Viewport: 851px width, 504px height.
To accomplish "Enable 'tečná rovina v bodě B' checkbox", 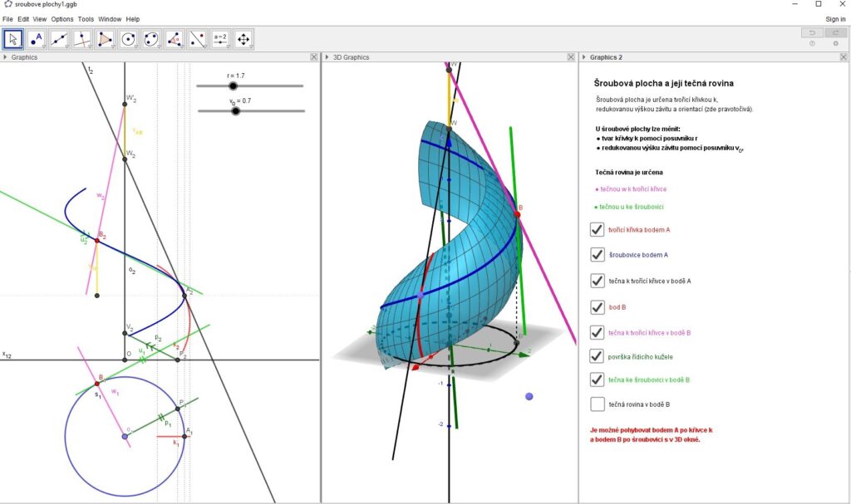I will [597, 404].
